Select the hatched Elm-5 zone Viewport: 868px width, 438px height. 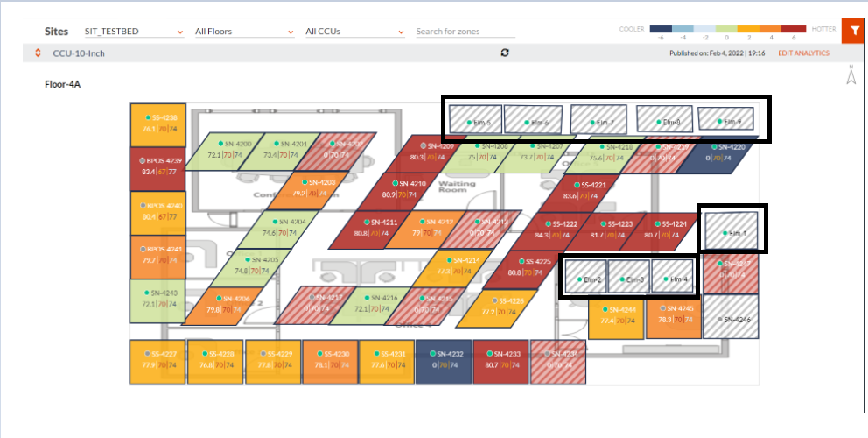475,119
